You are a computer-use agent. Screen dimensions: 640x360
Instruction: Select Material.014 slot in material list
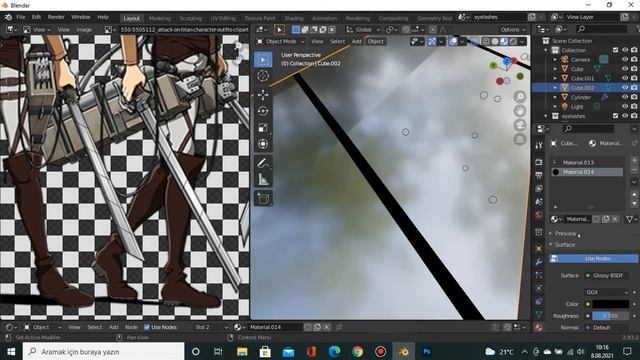pyautogui.click(x=587, y=172)
